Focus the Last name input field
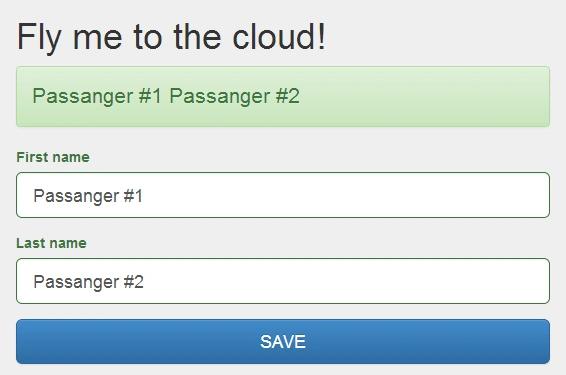Screen dimensions: 566x375 click(283, 281)
